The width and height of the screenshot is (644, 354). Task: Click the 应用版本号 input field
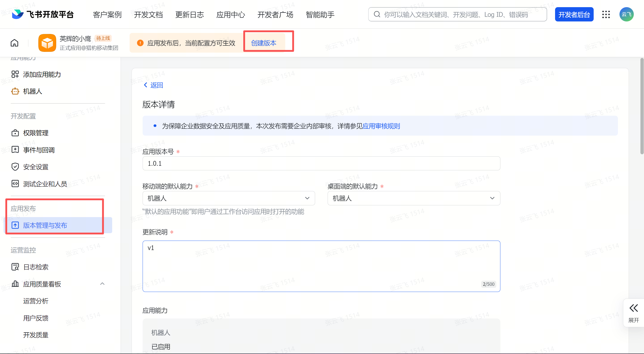point(321,163)
